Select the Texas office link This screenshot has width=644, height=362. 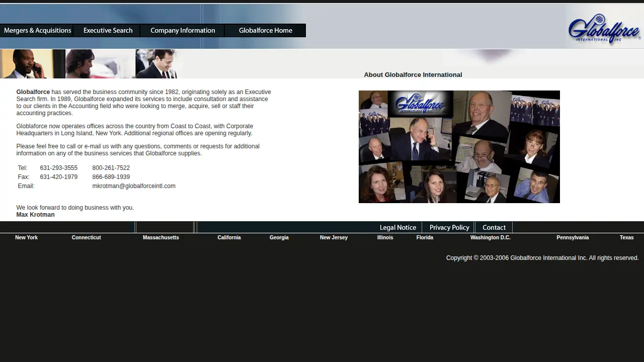coord(626,238)
